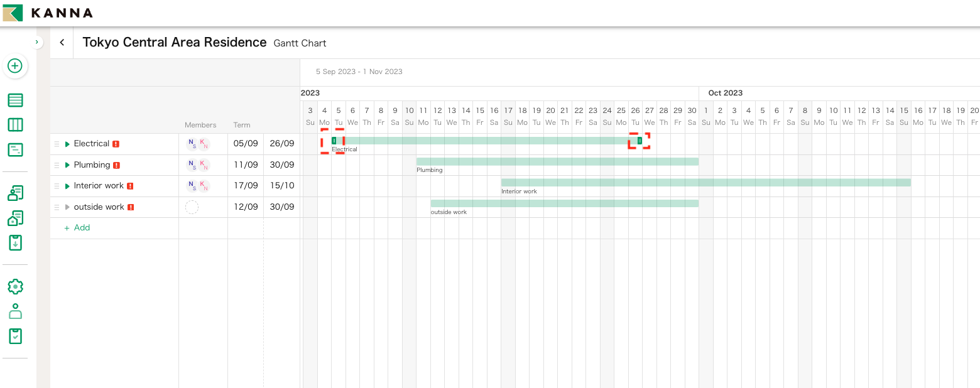Open the list view icon in sidebar
Screen dimensions: 980x388
pos(15,100)
